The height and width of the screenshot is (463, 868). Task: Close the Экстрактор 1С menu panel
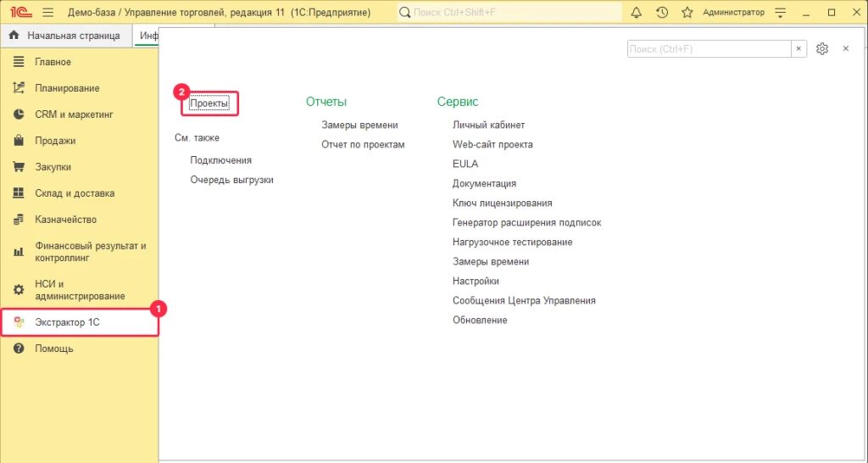pyautogui.click(x=845, y=49)
